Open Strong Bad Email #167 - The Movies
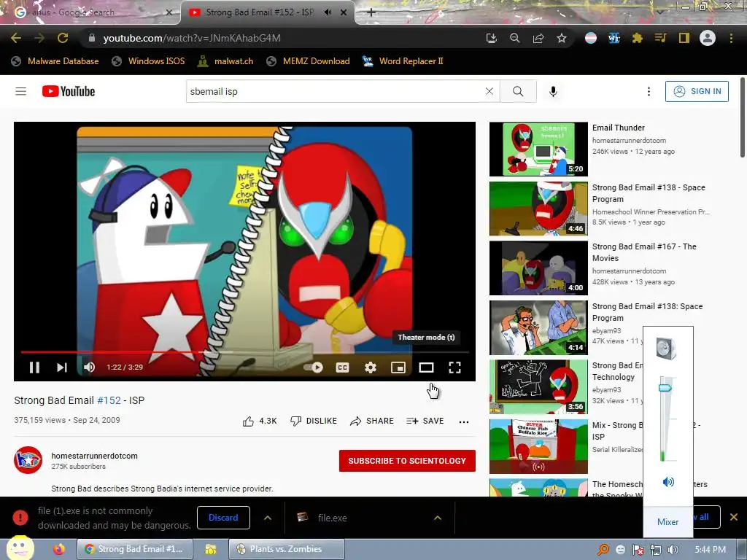This screenshot has height=560, width=747. tap(644, 252)
